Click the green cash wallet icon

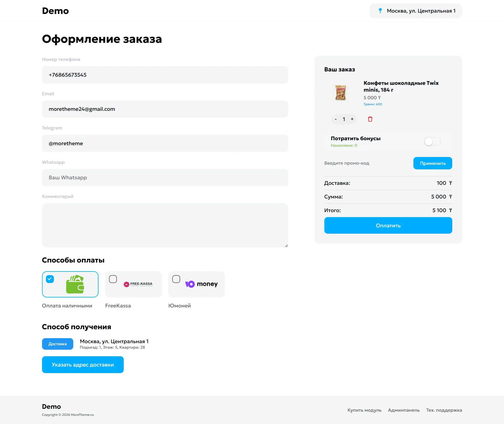pyautogui.click(x=75, y=284)
